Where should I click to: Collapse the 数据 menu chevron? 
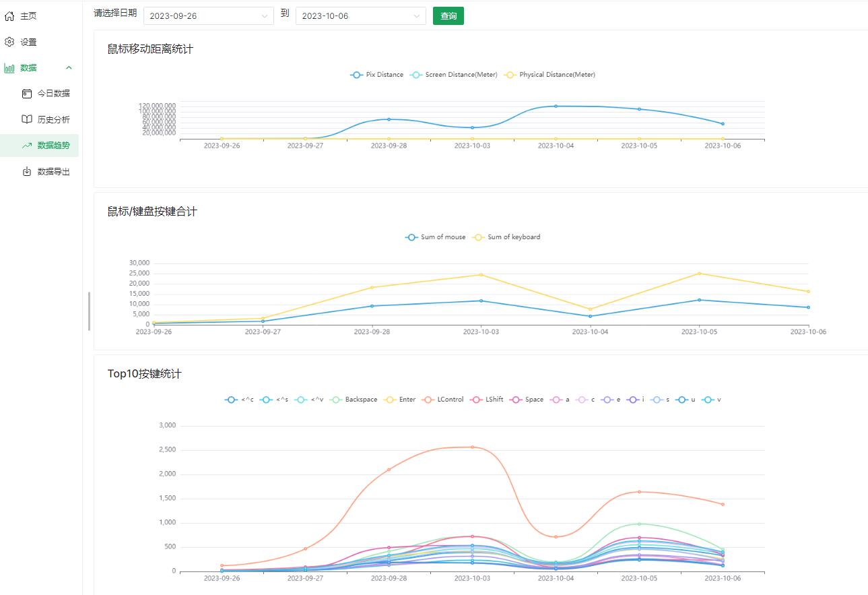[x=69, y=68]
